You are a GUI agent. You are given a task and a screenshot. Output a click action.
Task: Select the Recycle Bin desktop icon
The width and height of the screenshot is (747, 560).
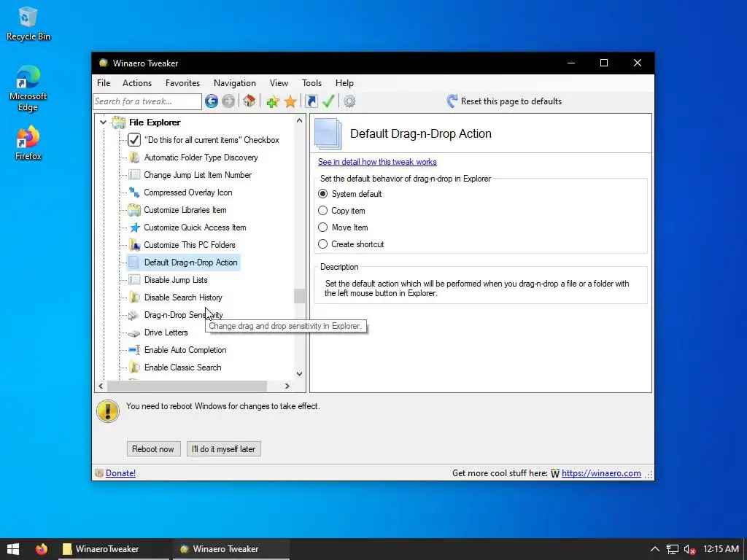pyautogui.click(x=28, y=24)
